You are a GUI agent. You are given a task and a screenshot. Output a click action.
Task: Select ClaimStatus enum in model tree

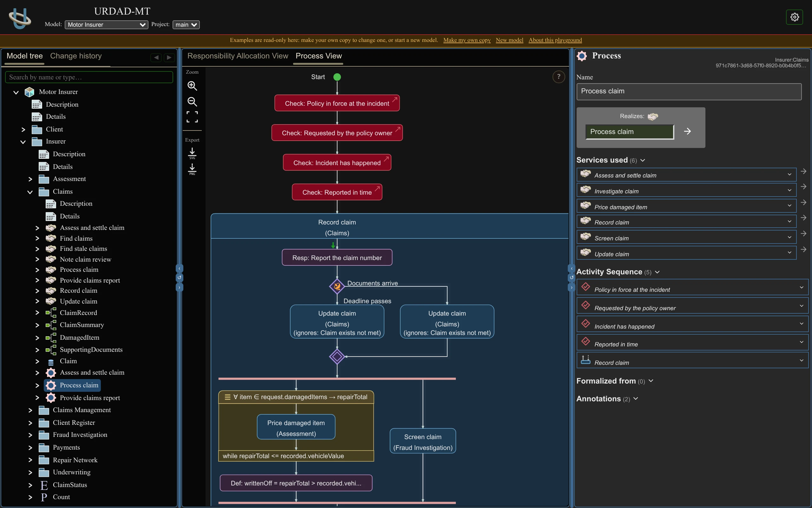pos(70,485)
